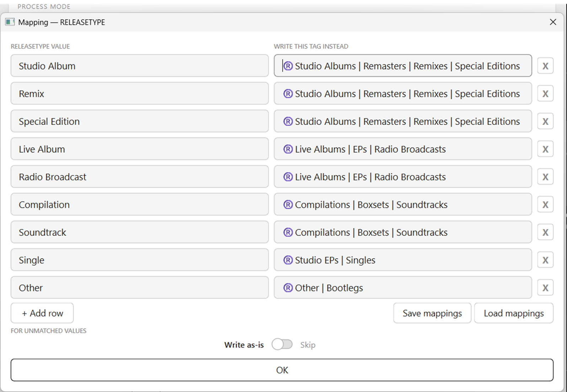
Task: Delete the Compilation mapping row
Action: point(545,205)
